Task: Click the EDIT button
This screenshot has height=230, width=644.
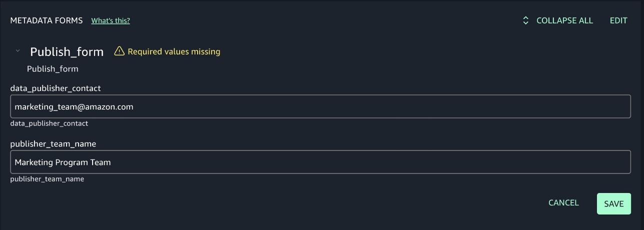Action: tap(618, 20)
